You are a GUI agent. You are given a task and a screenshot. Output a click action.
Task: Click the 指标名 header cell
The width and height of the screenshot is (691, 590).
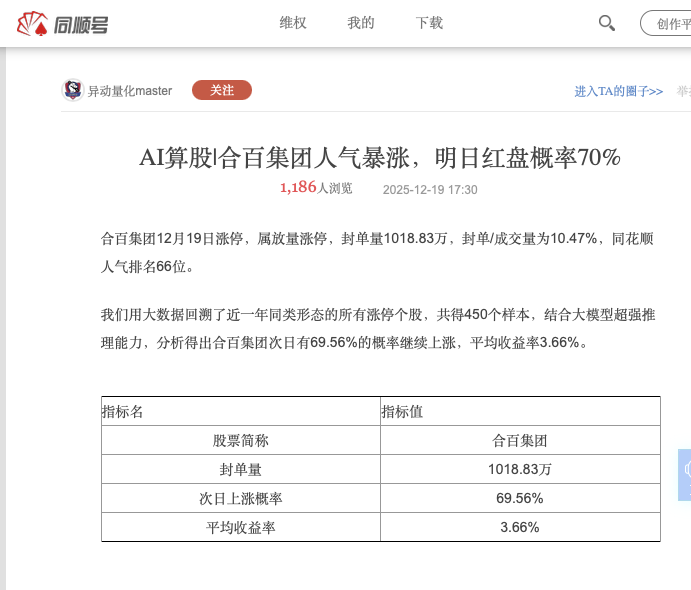[241, 412]
